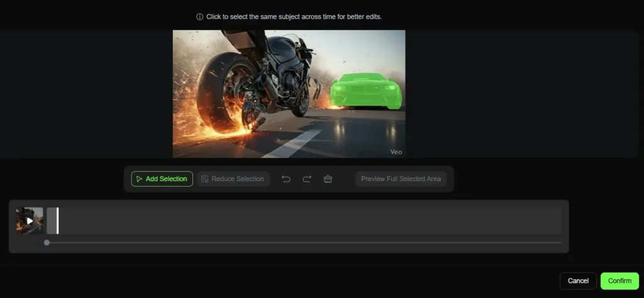This screenshot has height=298, width=644.
Task: Click the play icon on the video thumbnail
Action: click(30, 221)
